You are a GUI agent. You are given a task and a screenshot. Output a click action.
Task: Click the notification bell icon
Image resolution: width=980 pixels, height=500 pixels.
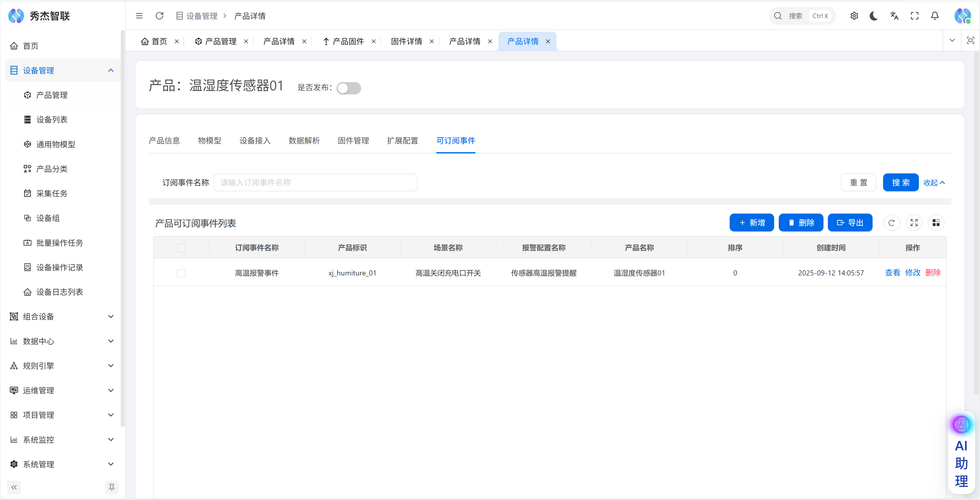934,16
